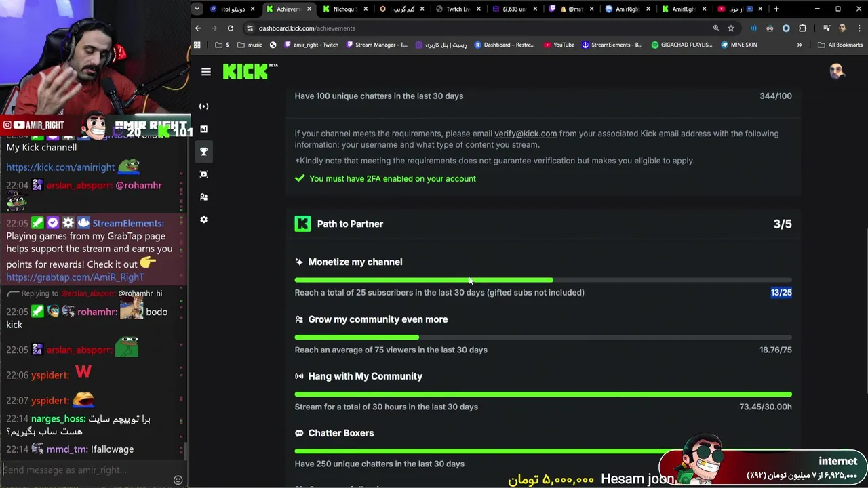Click the StreamElements username in chat
Image resolution: width=868 pixels, height=488 pixels.
[128, 223]
